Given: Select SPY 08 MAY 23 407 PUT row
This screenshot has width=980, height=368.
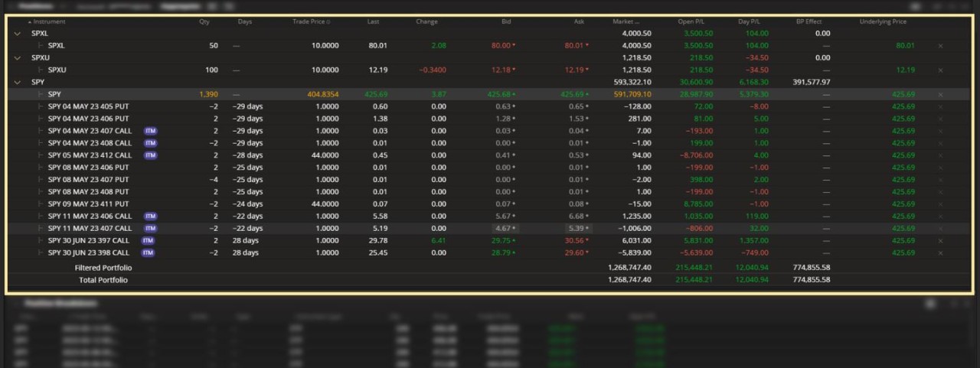Looking at the screenshot, I should (490, 180).
